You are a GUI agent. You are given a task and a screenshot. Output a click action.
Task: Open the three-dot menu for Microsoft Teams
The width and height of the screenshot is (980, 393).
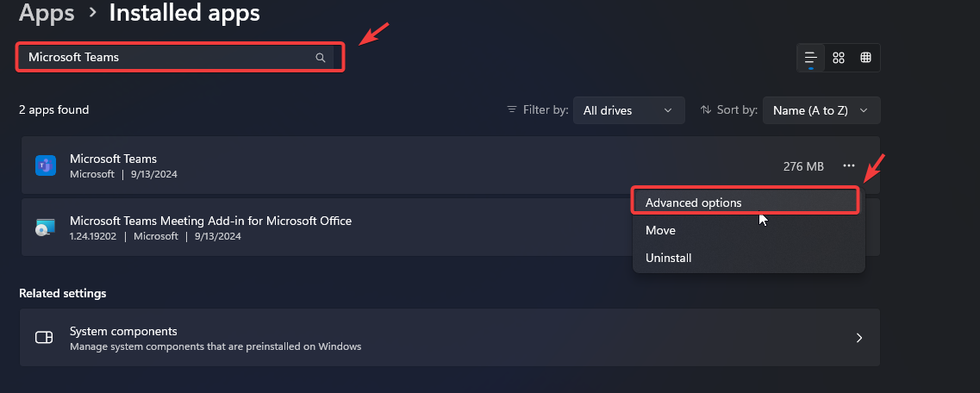850,165
